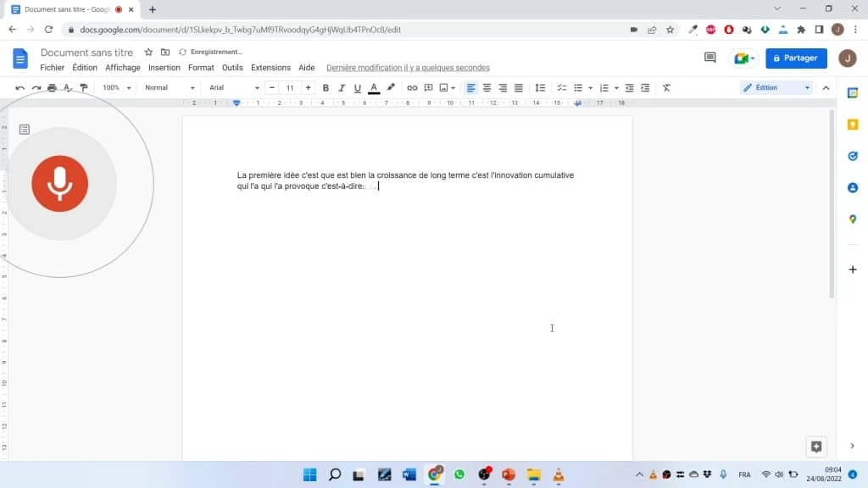Screen dimensions: 868x488
Task: Toggle bold formatting
Action: 325,88
